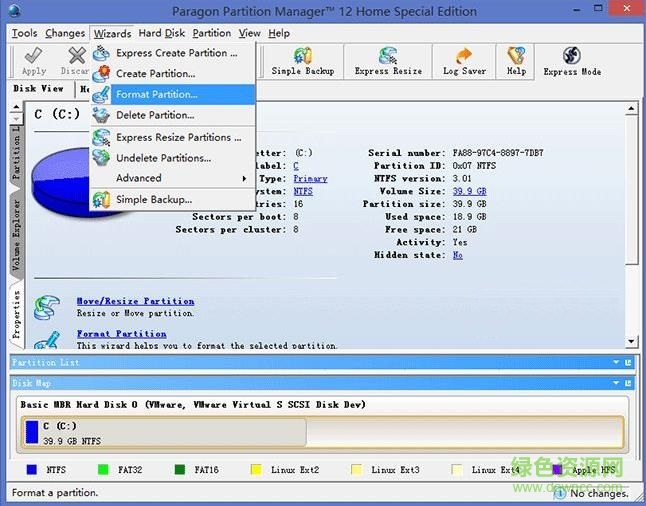
Task: Choose Express Create Partition menu entry
Action: pos(176,53)
